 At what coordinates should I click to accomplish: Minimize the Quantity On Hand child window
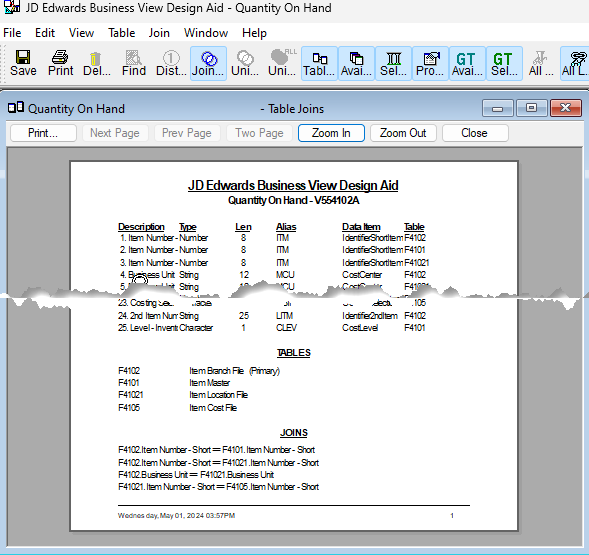tap(498, 108)
